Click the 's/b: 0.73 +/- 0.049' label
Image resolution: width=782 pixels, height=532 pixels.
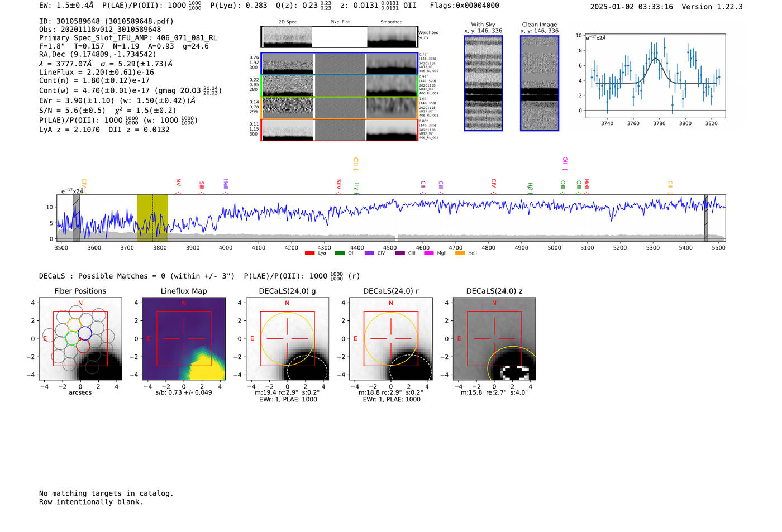point(184,392)
